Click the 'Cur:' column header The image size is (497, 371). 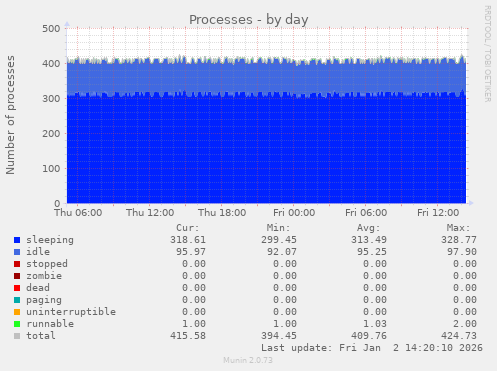(188, 228)
